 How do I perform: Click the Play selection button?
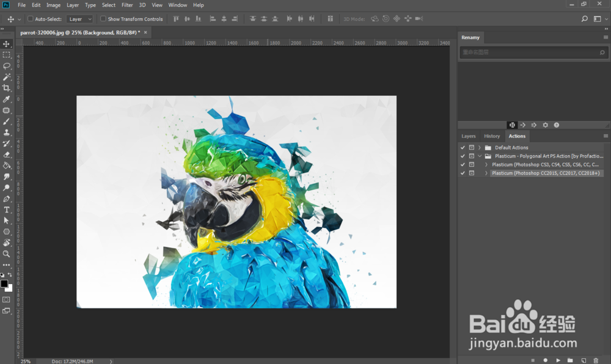[558, 360]
